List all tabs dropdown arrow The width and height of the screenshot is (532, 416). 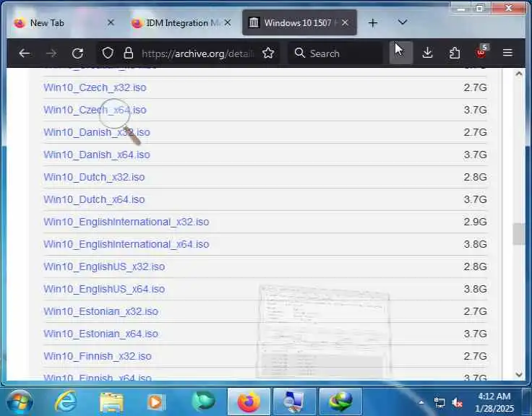403,22
